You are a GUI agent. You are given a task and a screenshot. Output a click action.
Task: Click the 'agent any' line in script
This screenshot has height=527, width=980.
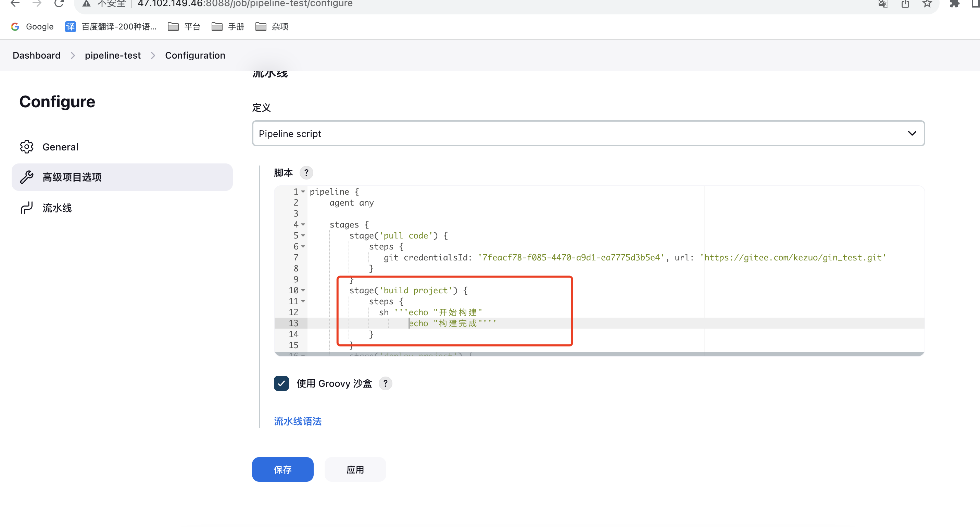[352, 203]
